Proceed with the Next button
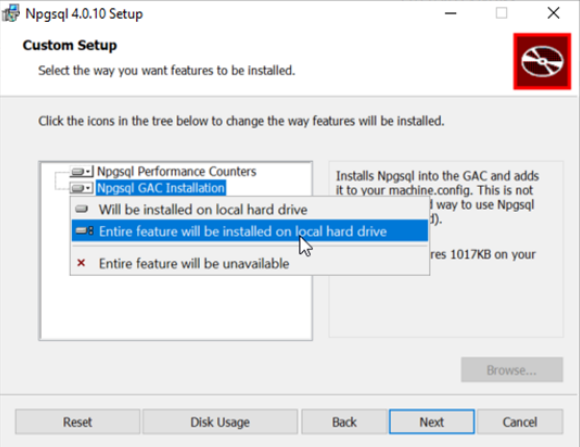The width and height of the screenshot is (580, 447). [x=432, y=422]
